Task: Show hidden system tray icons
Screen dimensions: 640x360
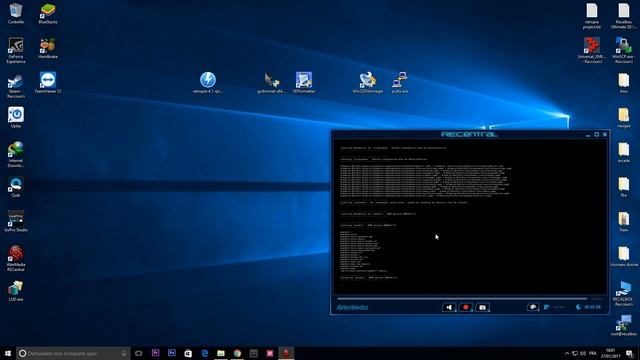Action: (567, 353)
